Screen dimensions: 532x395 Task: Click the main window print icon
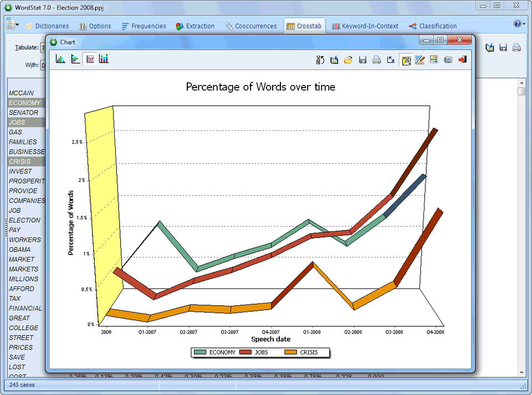516,48
